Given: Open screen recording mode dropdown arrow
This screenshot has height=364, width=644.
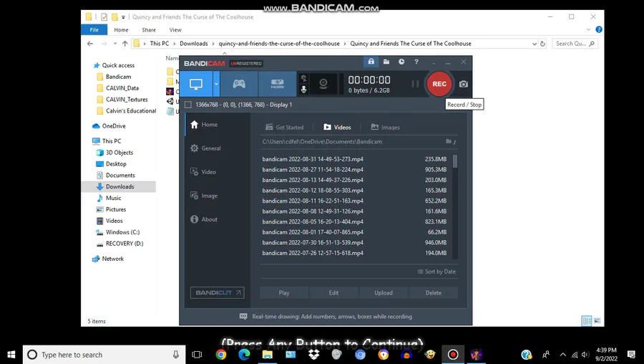Looking at the screenshot, I should 216,84.
